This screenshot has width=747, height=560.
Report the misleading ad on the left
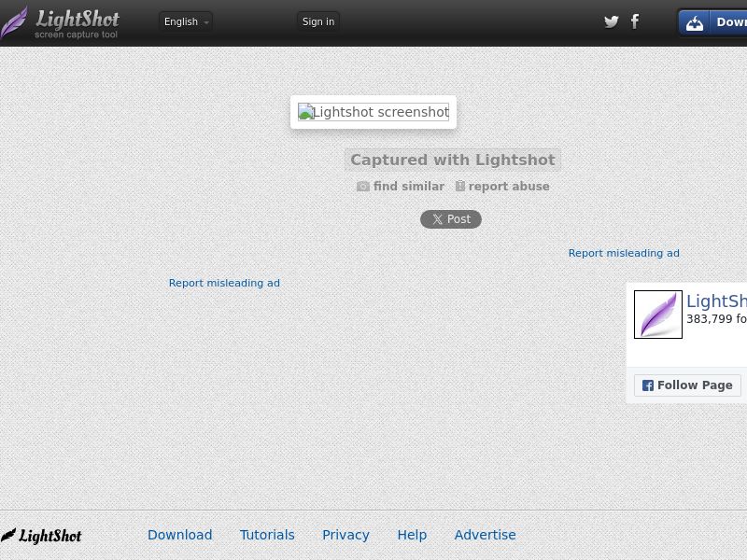click(224, 283)
